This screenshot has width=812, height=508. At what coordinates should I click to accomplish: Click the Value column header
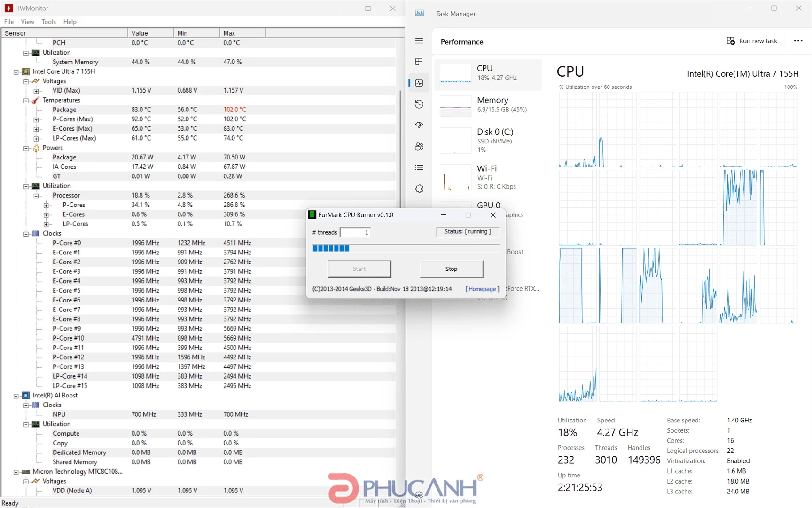[x=150, y=33]
